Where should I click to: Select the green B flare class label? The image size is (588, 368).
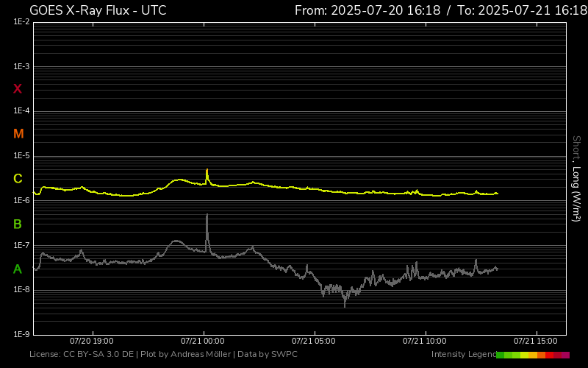18,224
